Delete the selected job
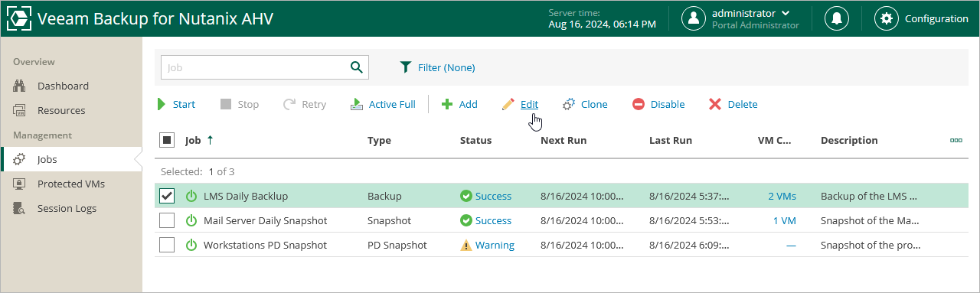This screenshot has width=980, height=293. 733,104
